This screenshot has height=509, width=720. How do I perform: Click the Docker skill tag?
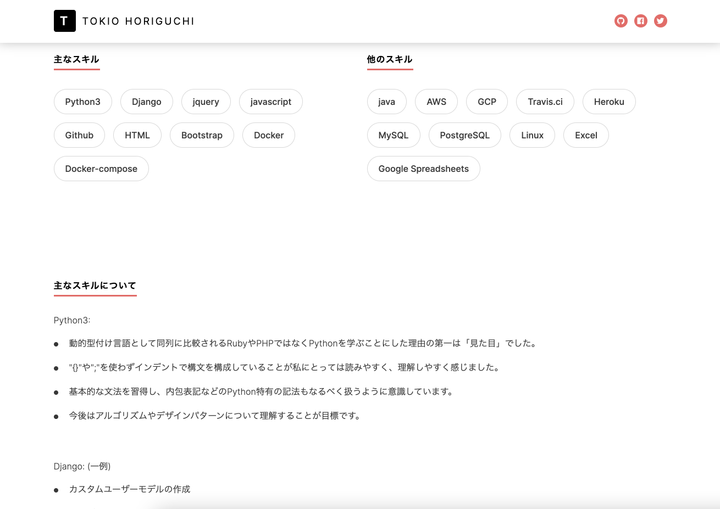pyautogui.click(x=269, y=135)
